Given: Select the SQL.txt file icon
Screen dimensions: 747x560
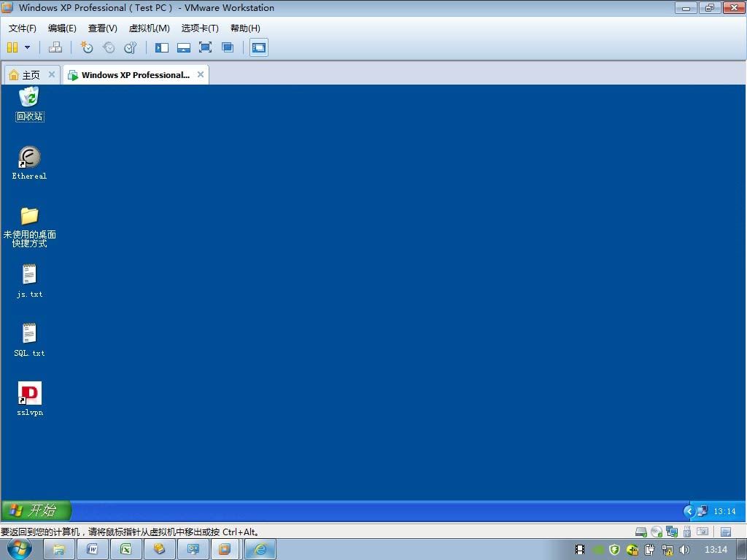Looking at the screenshot, I should [29, 340].
